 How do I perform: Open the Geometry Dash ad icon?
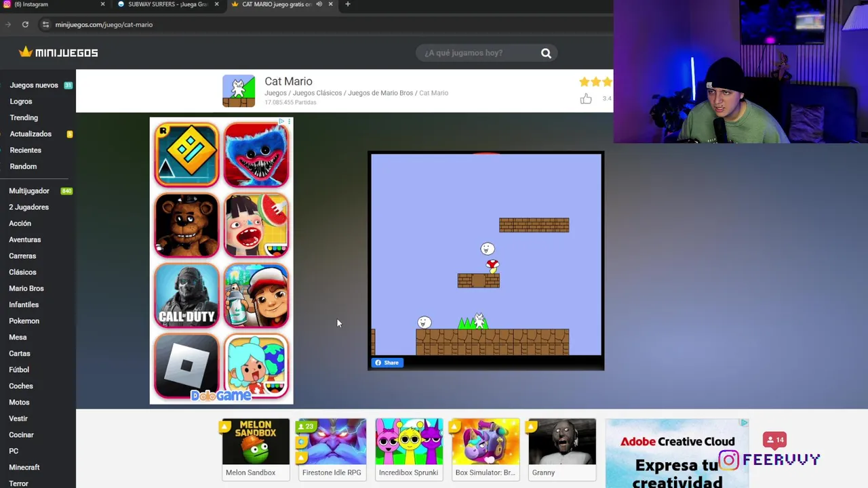[186, 155]
